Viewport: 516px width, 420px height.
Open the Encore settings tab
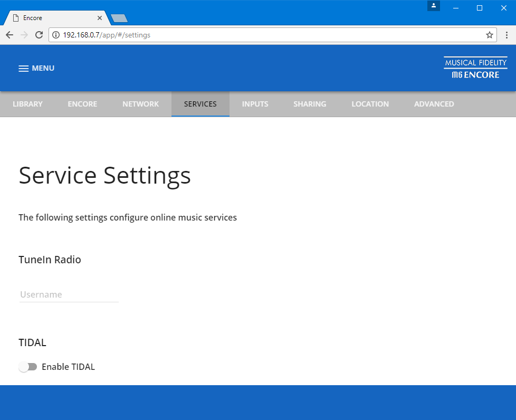click(x=82, y=104)
